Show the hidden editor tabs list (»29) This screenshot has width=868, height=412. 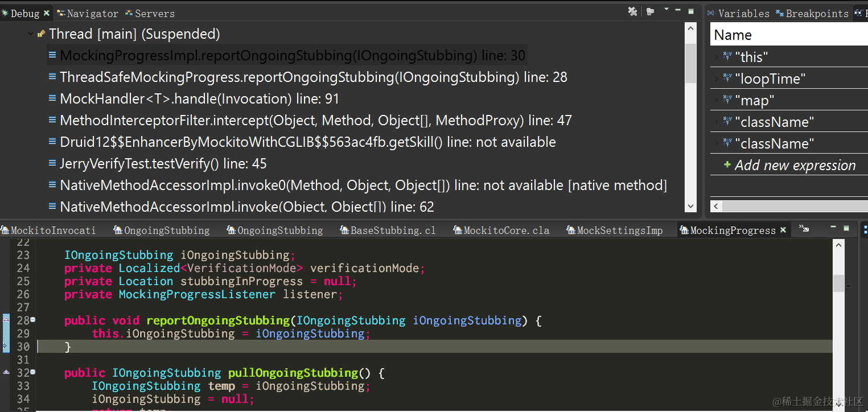tap(804, 229)
